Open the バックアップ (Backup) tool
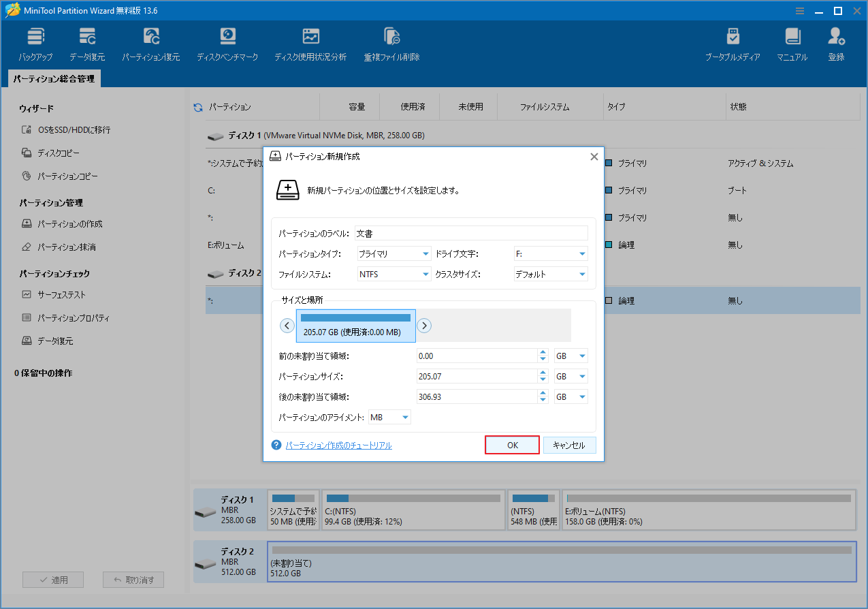The image size is (868, 609). coord(35,43)
